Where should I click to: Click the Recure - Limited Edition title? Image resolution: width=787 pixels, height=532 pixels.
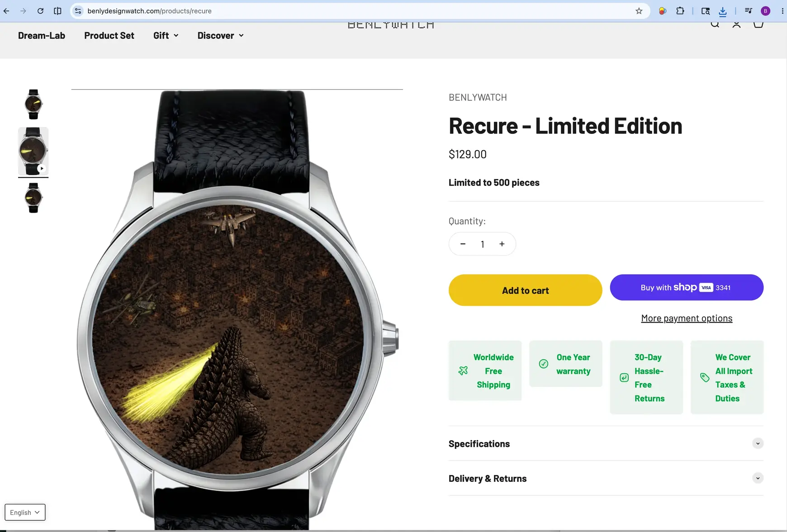pyautogui.click(x=565, y=126)
